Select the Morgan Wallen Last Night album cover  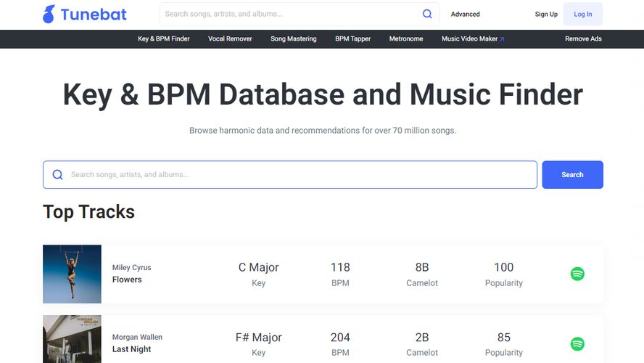click(x=72, y=340)
